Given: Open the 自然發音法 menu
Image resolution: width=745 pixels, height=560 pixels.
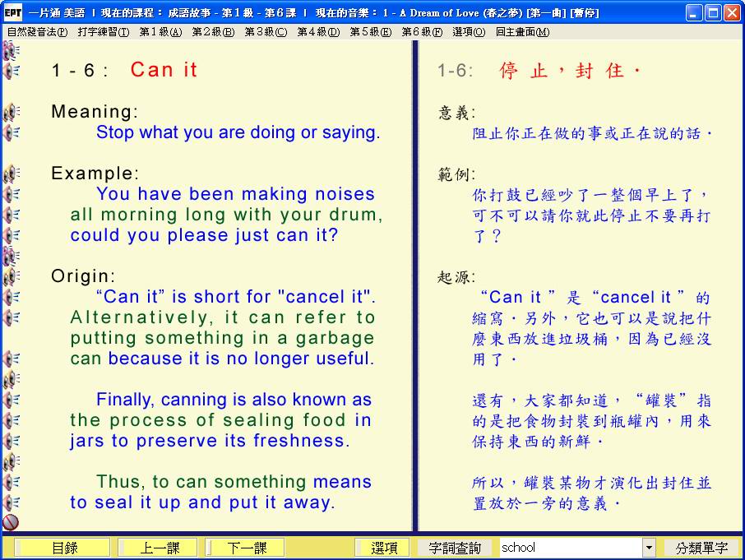Looking at the screenshot, I should click(37, 32).
